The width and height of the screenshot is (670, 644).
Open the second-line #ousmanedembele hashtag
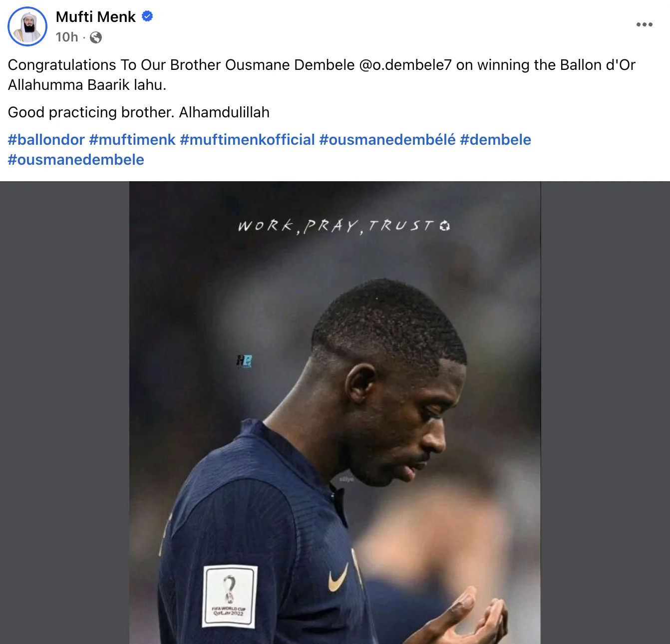pyautogui.click(x=76, y=160)
